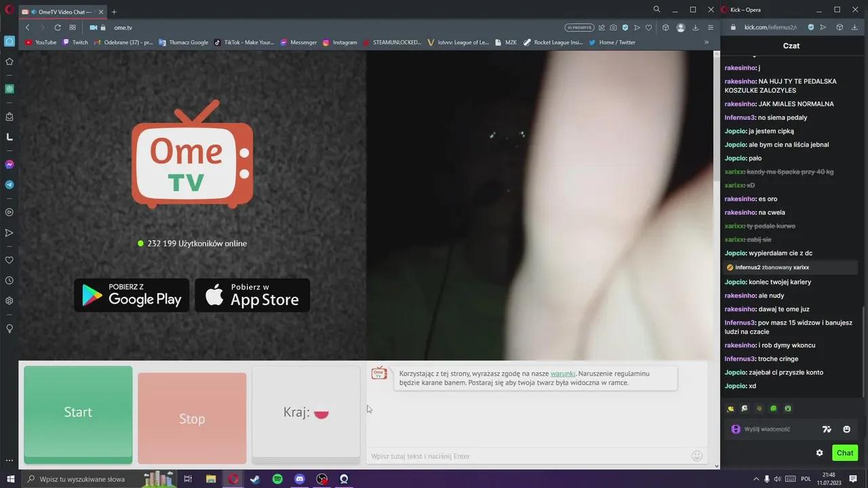The height and width of the screenshot is (488, 868).
Task: Open Steam from the taskbar
Action: (255, 479)
